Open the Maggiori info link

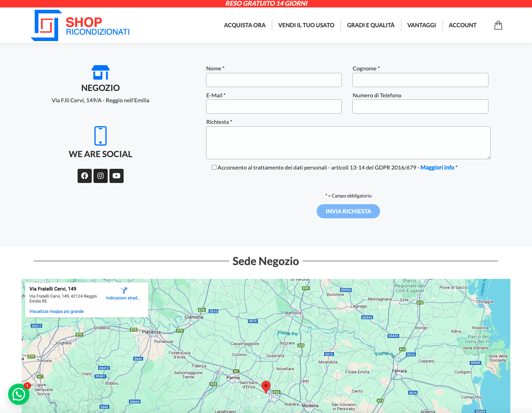437,167
